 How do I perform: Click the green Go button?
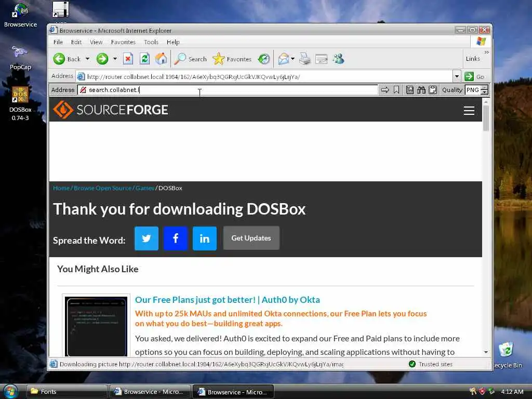coord(474,77)
